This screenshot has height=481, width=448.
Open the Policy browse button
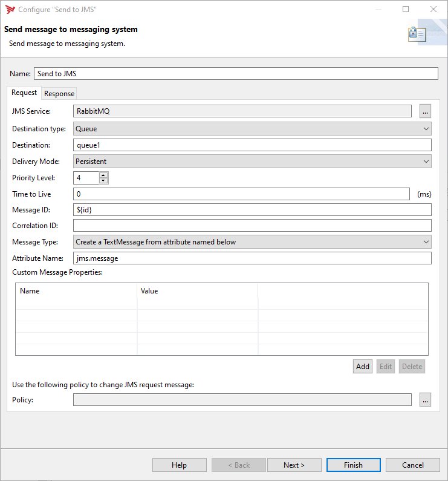point(425,400)
